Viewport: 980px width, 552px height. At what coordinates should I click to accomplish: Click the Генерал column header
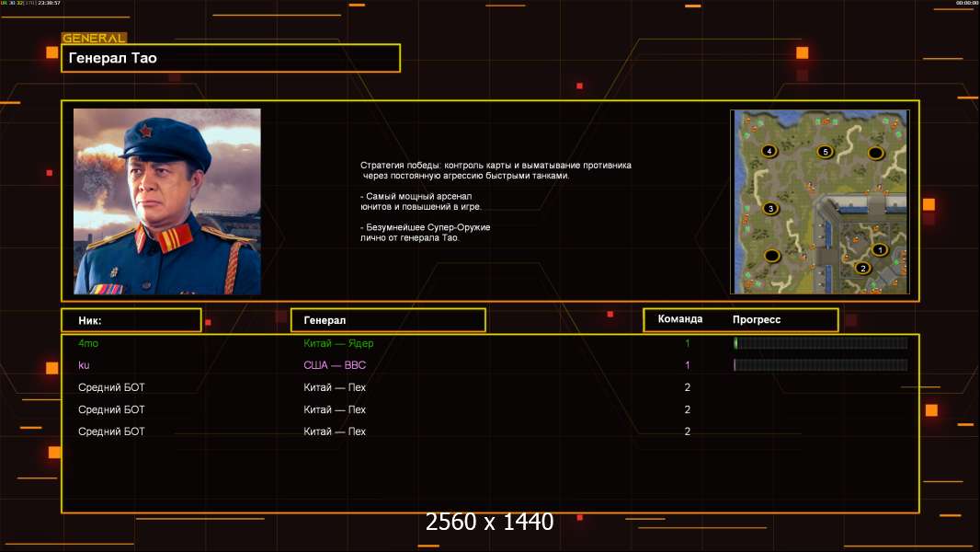coord(388,320)
